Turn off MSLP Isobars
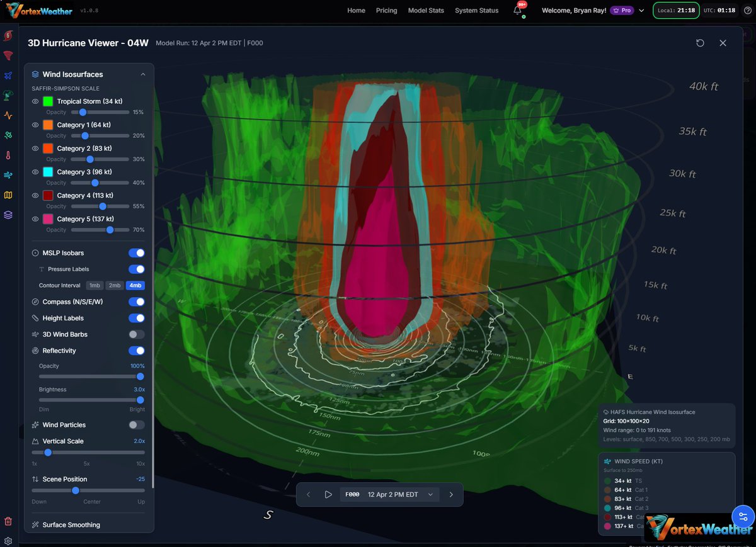 click(137, 253)
